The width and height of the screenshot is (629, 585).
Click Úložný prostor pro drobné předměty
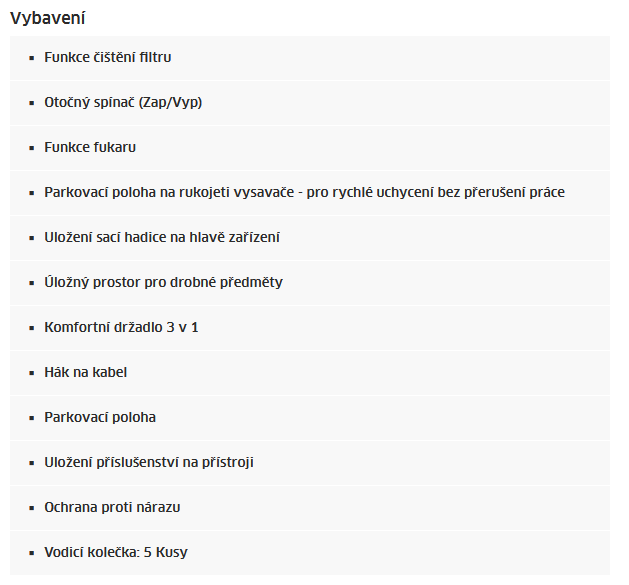tap(310, 282)
